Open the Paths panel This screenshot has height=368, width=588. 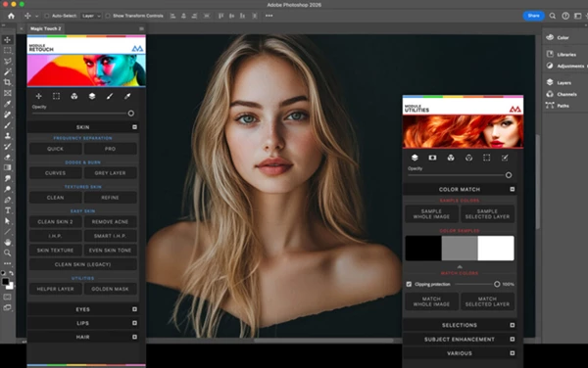558,106
